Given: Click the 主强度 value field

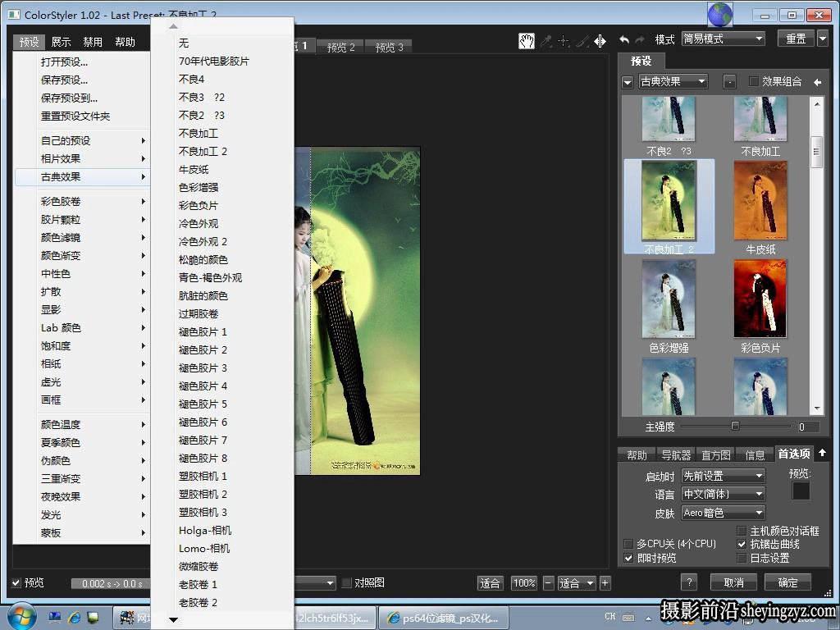Looking at the screenshot, I should pyautogui.click(x=808, y=427).
